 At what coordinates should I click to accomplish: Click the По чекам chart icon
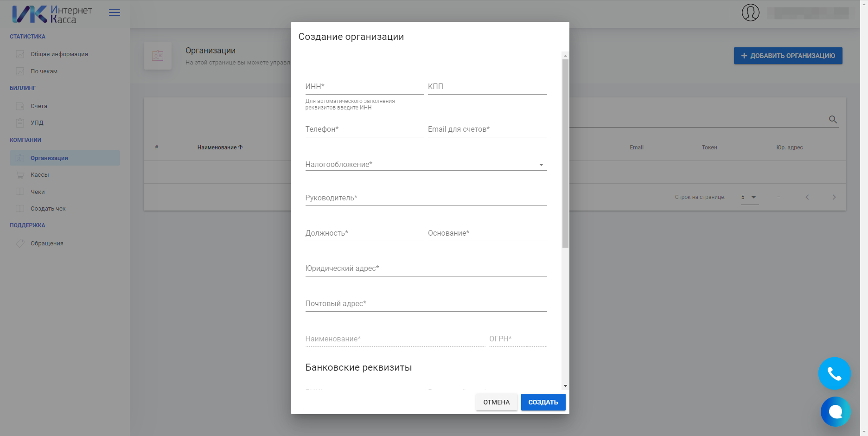[x=20, y=71]
